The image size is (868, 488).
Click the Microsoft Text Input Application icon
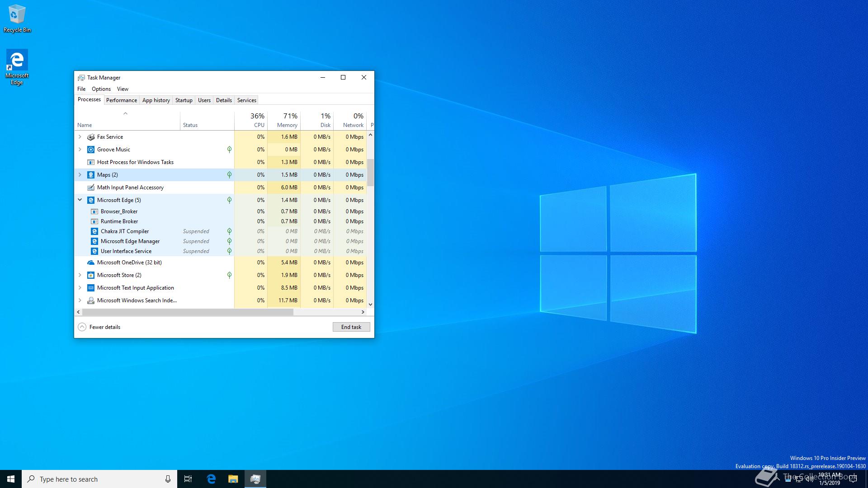91,288
